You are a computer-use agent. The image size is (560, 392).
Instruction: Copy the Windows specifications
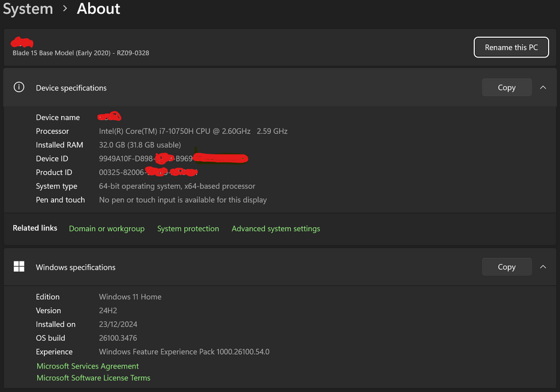(x=507, y=267)
